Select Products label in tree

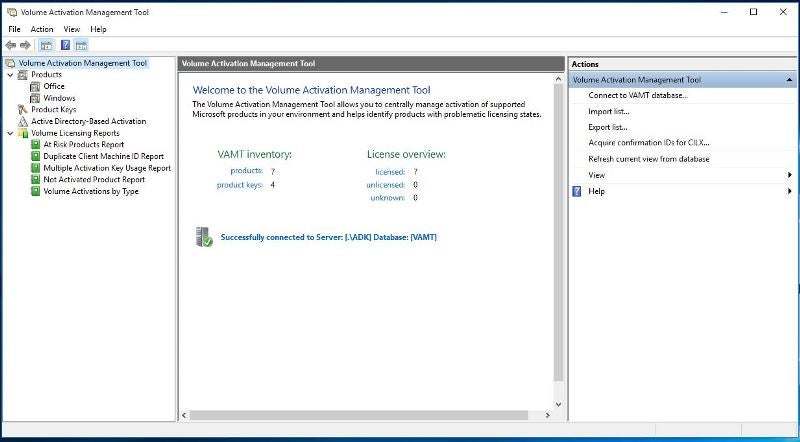[x=46, y=75]
